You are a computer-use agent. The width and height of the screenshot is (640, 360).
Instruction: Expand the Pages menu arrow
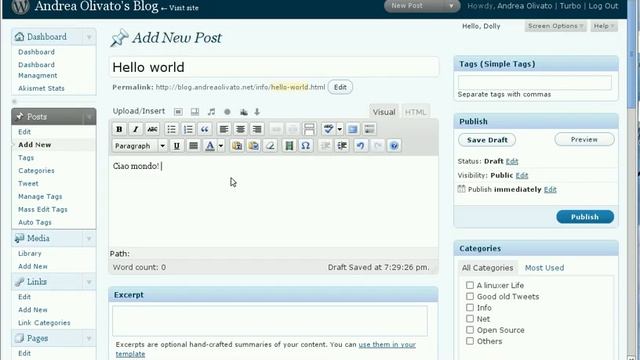89,338
